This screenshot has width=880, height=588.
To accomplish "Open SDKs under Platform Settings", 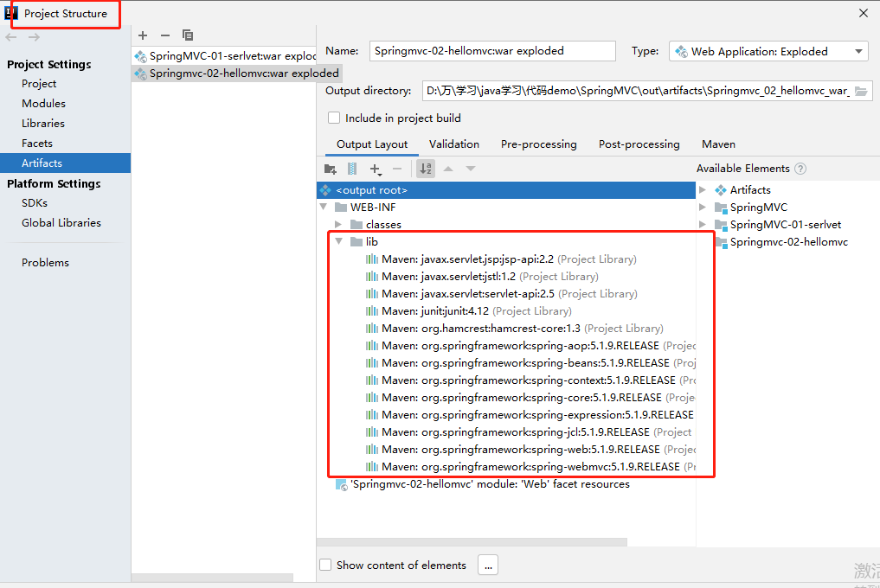I will click(35, 203).
